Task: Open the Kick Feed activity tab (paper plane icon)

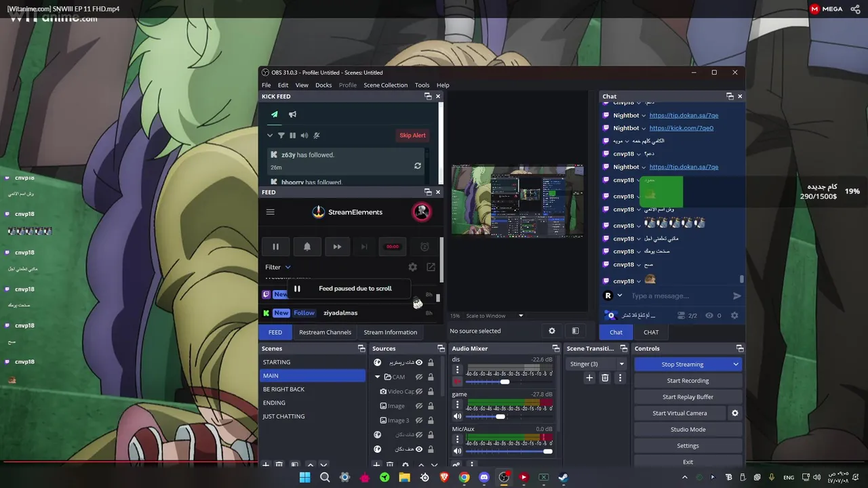Action: 275,115
